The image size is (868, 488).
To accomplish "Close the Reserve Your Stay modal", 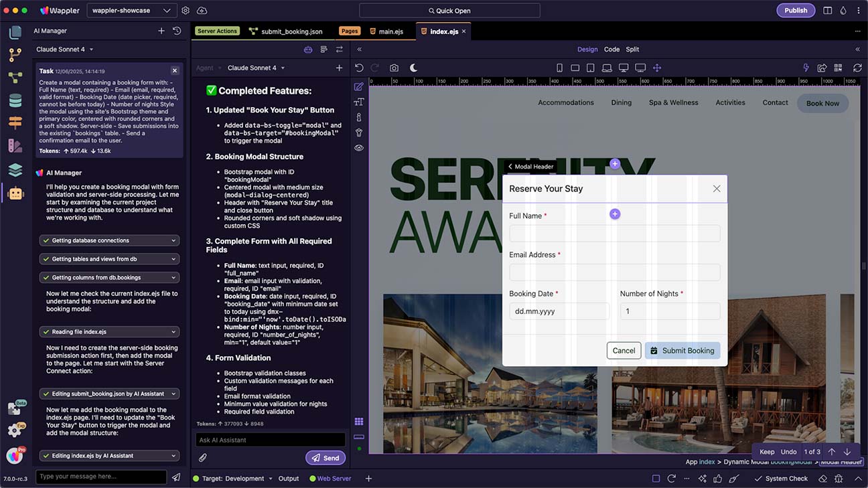I will point(717,189).
